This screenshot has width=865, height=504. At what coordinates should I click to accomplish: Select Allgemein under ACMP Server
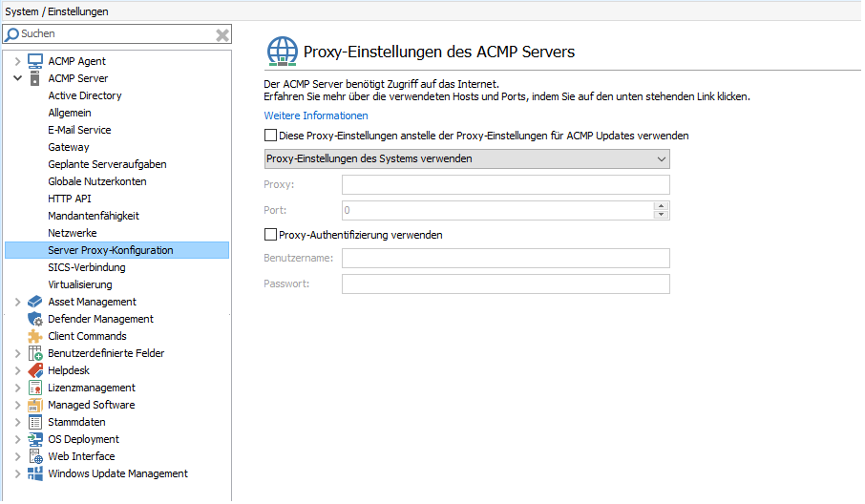pos(70,113)
